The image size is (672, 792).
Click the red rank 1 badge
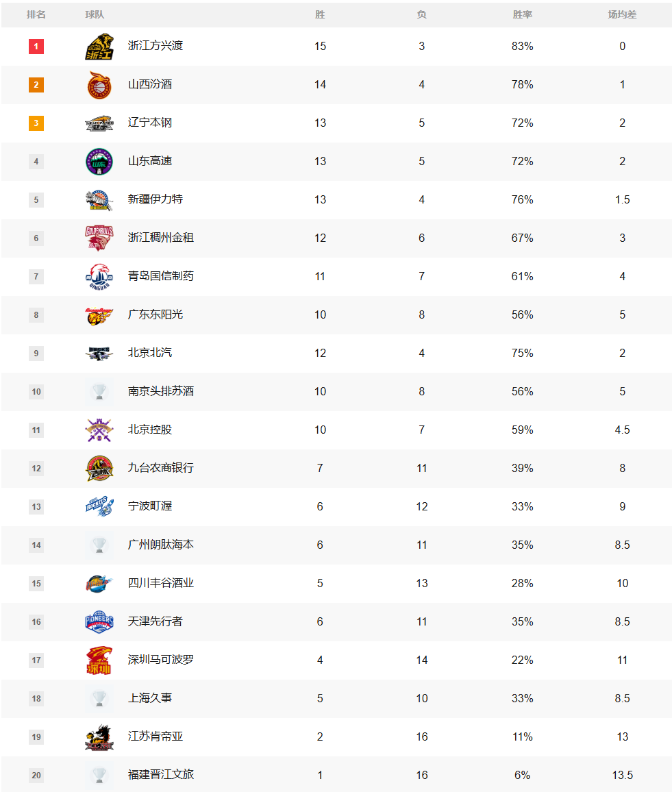tap(36, 47)
